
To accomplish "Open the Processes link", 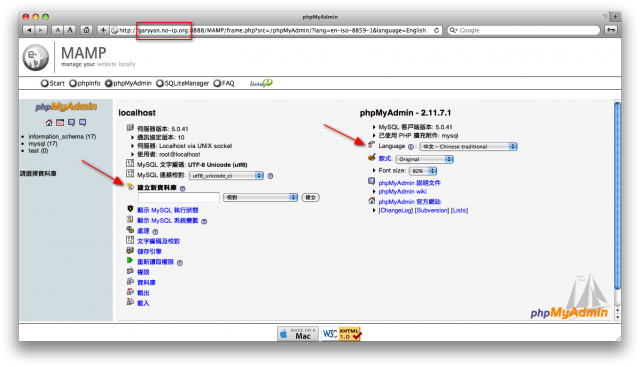I will (143, 231).
